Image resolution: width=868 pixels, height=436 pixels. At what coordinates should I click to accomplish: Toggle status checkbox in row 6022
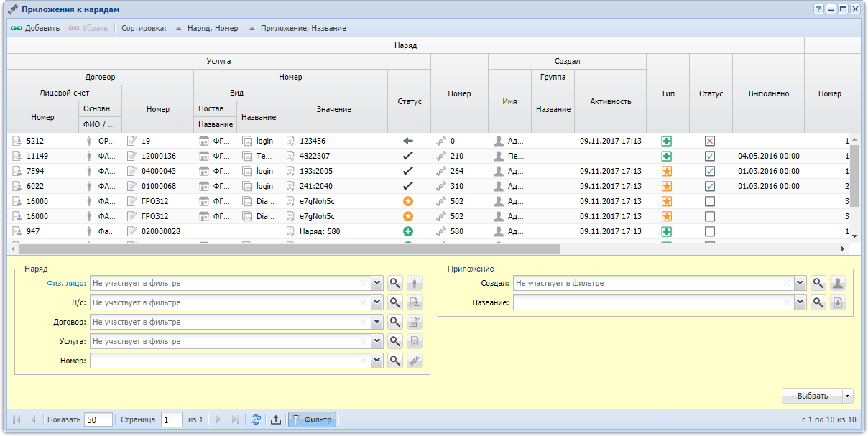pyautogui.click(x=710, y=186)
